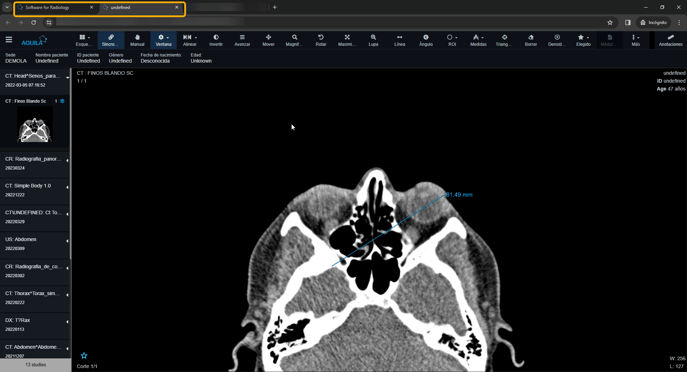This screenshot has height=372, width=687.
Task: Select the Densidad tool
Action: click(557, 40)
